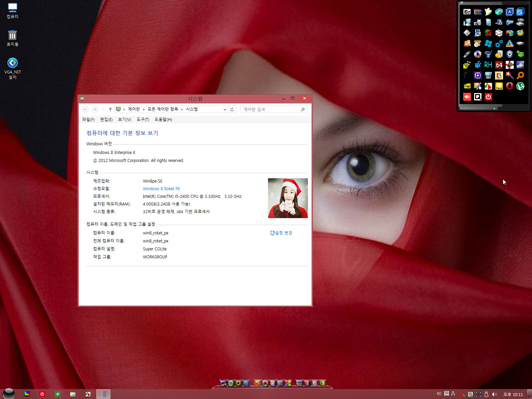Image resolution: width=532 pixels, height=399 pixels.
Task: Launch the uTorrent icon
Action: tap(520, 86)
